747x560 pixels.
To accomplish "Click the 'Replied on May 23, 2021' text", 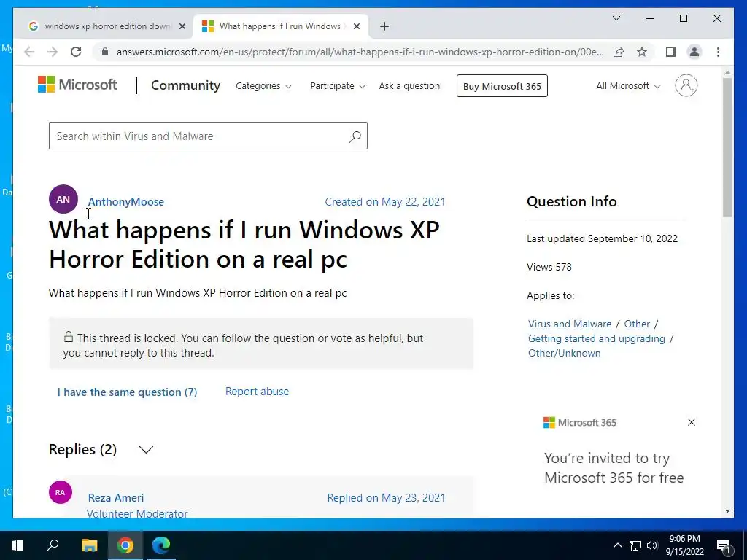I will tap(386, 497).
